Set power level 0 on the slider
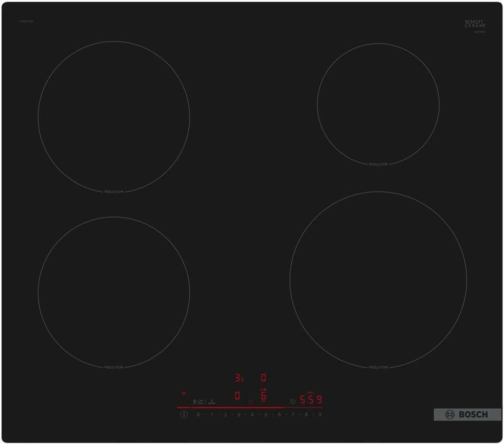Screen dimensions: 504x444 click(198, 414)
